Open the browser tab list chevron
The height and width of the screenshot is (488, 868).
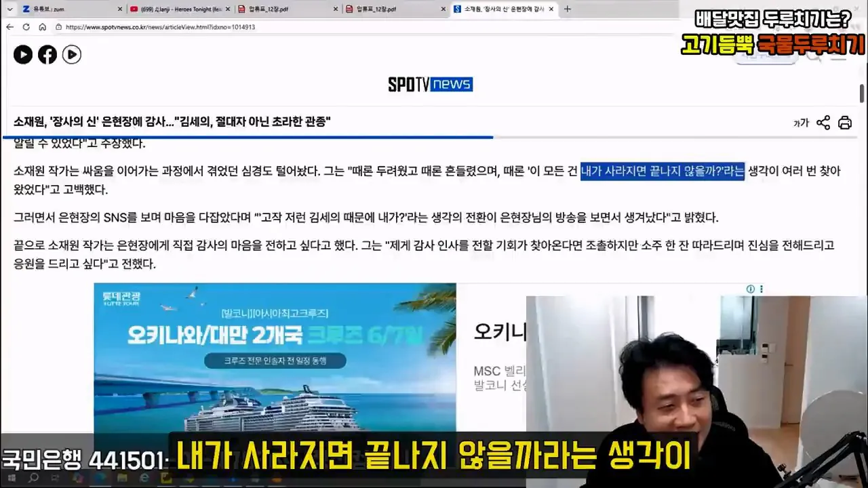click(9, 9)
